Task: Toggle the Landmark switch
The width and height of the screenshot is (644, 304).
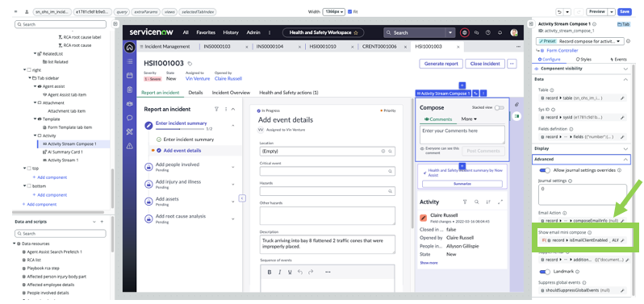Action: [x=545, y=272]
